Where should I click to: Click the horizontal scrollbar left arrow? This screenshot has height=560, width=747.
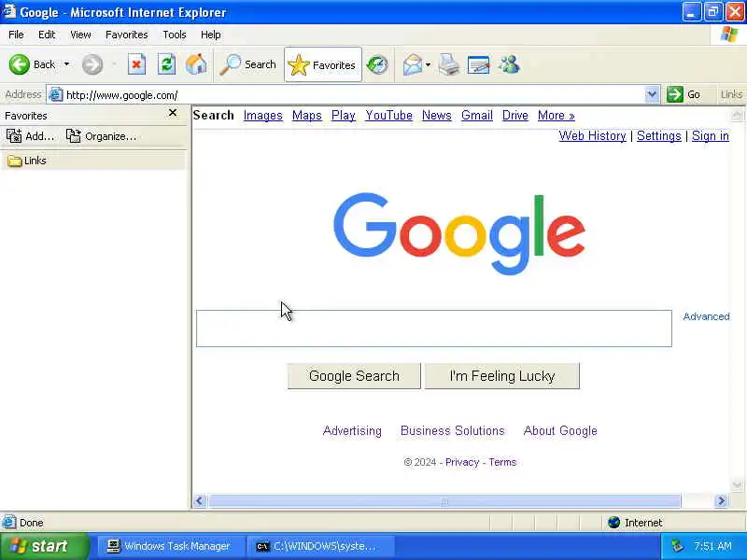(200, 500)
